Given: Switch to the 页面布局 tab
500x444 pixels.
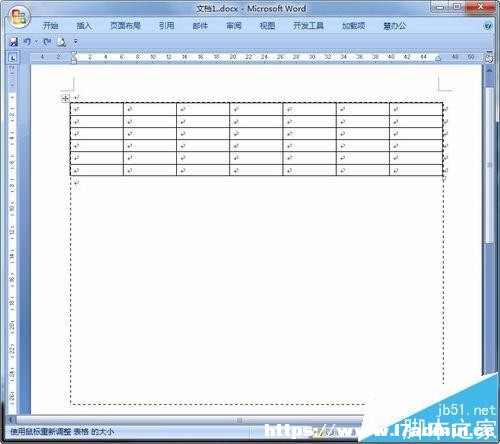Looking at the screenshot, I should coord(125,26).
